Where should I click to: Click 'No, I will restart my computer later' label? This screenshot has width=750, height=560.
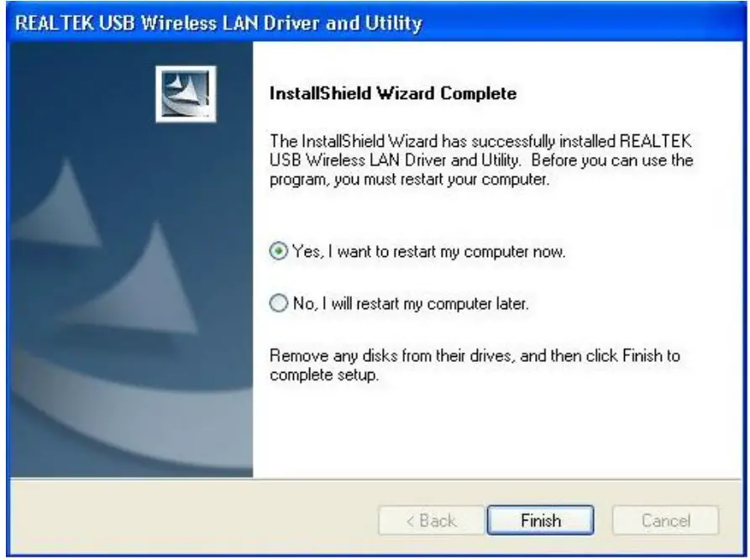tap(411, 304)
